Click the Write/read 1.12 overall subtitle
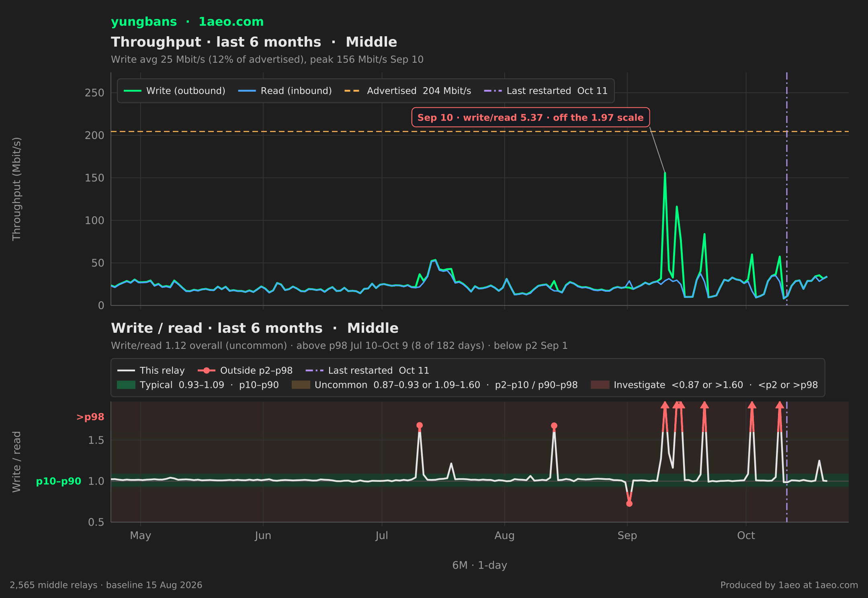This screenshot has width=868, height=598. tap(339, 346)
